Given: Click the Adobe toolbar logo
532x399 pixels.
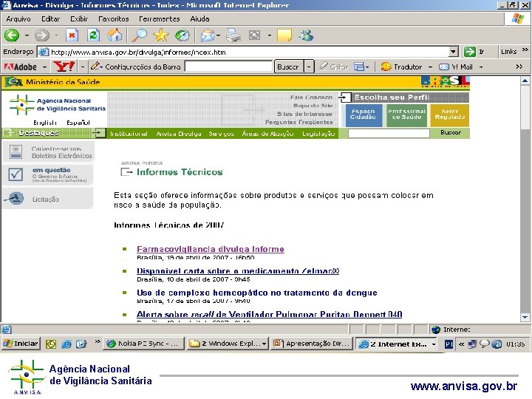Looking at the screenshot, I should tap(20, 66).
